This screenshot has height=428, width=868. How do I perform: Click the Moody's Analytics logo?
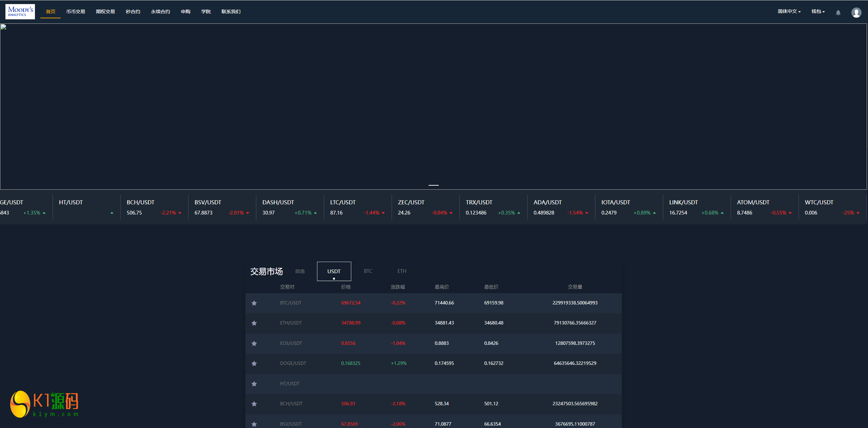[x=20, y=12]
